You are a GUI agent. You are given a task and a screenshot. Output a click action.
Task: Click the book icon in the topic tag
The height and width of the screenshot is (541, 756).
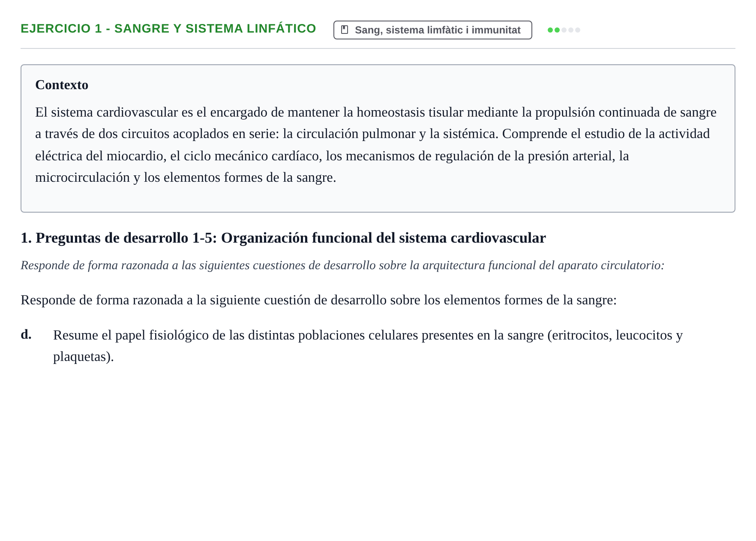click(x=345, y=30)
